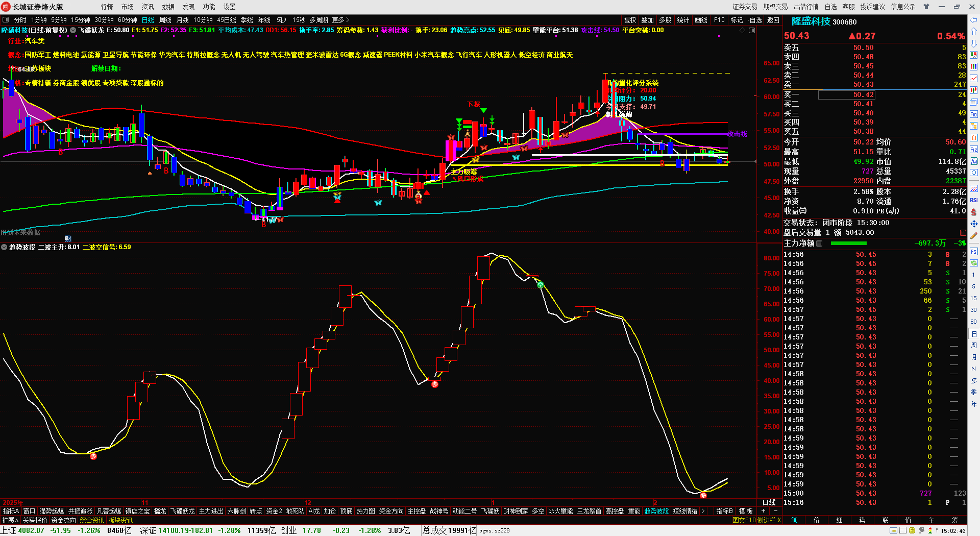Open the 指标B indicator dropdown
This screenshot has width=980, height=536.
click(725, 511)
